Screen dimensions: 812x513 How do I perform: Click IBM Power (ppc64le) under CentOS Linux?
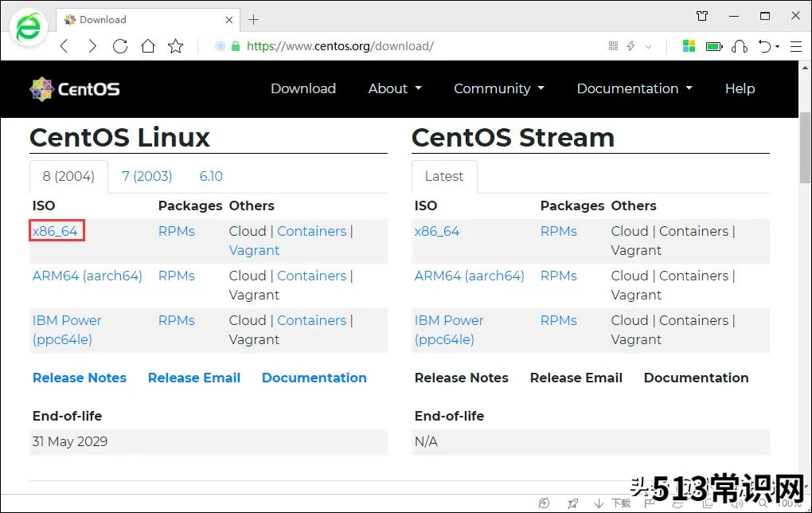67,330
